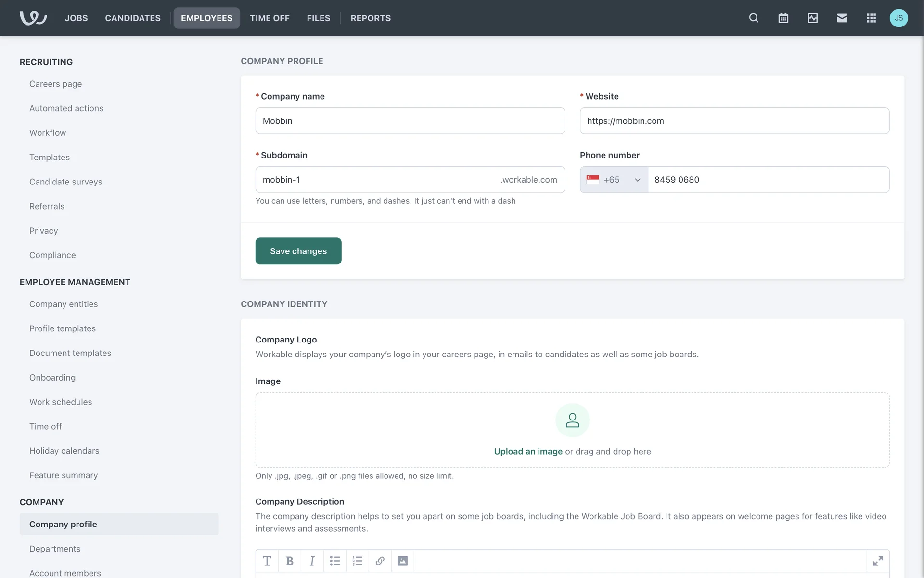Insert an image in description editor
The image size is (924, 578).
pos(402,561)
